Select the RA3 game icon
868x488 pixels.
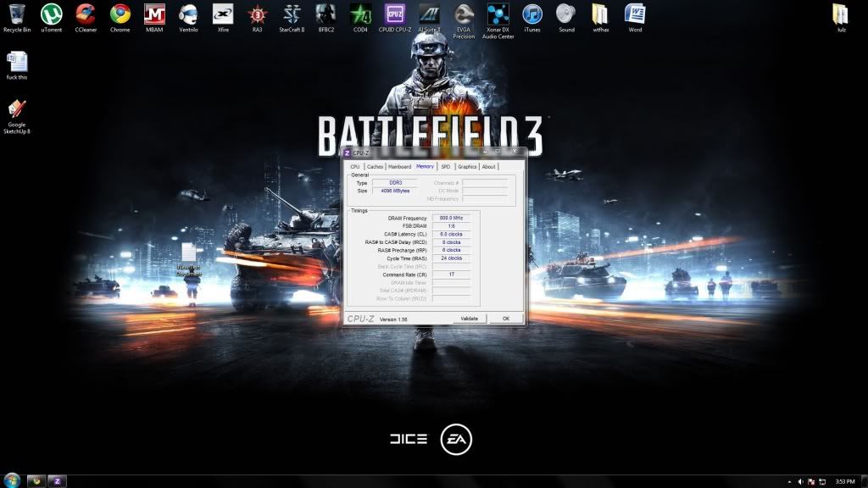(258, 18)
